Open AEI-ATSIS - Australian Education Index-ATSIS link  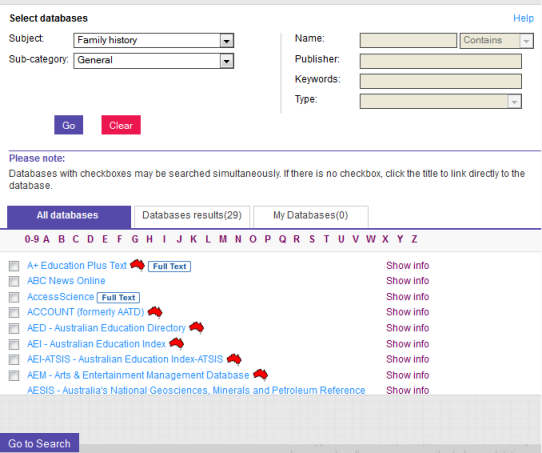point(125,359)
